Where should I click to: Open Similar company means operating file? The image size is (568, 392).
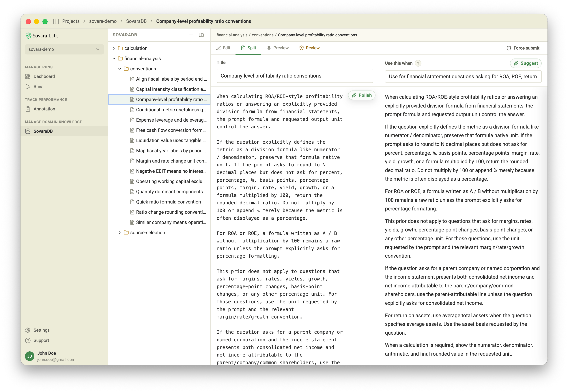[x=159, y=222]
